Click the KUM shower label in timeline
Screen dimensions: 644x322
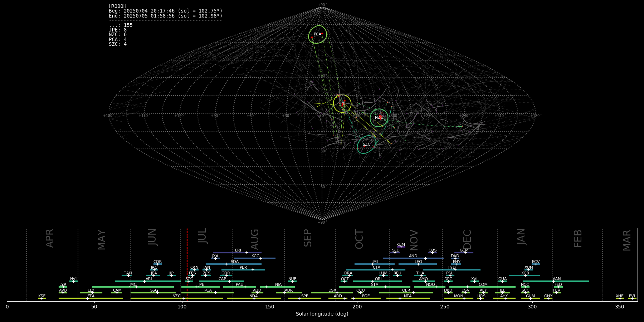(401, 245)
